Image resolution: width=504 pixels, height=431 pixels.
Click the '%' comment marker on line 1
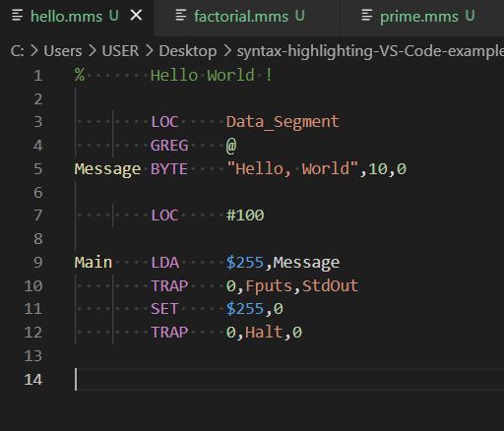(x=80, y=75)
